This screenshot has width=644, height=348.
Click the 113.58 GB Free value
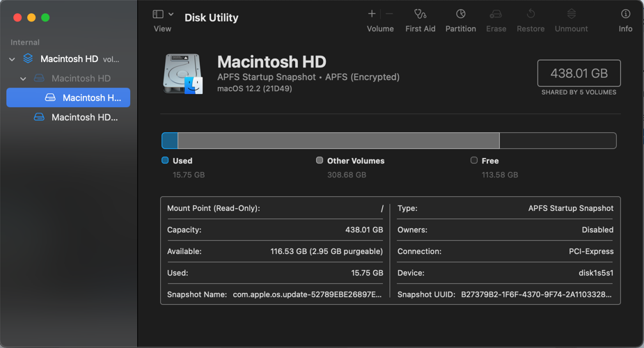(500, 175)
